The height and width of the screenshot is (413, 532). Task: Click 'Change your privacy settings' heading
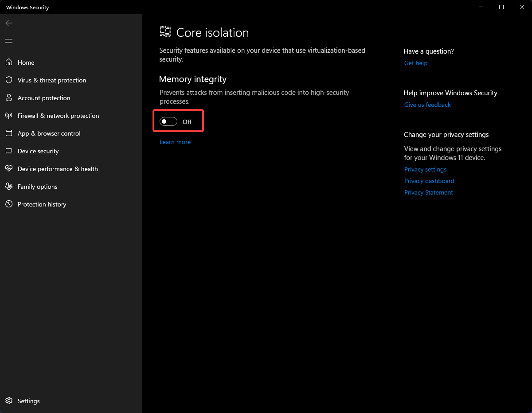446,135
